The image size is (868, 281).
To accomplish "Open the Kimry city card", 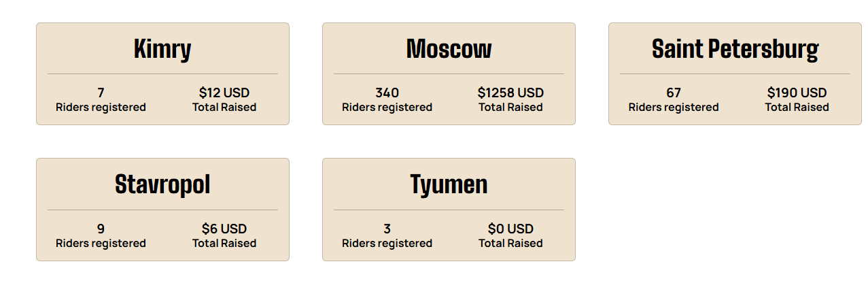I will pyautogui.click(x=162, y=74).
